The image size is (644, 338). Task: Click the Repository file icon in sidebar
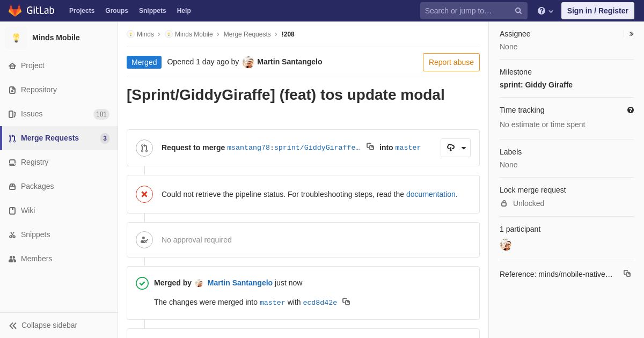click(12, 90)
